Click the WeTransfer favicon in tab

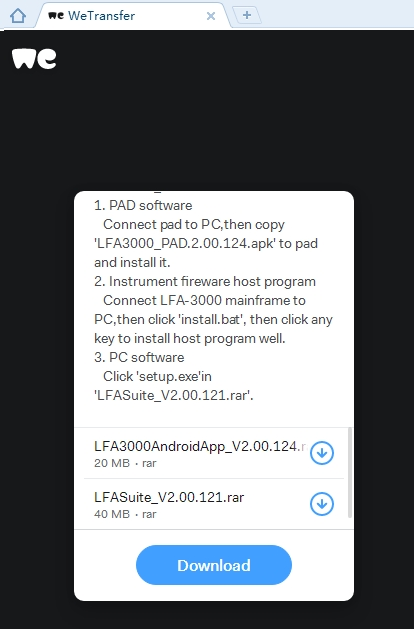56,15
